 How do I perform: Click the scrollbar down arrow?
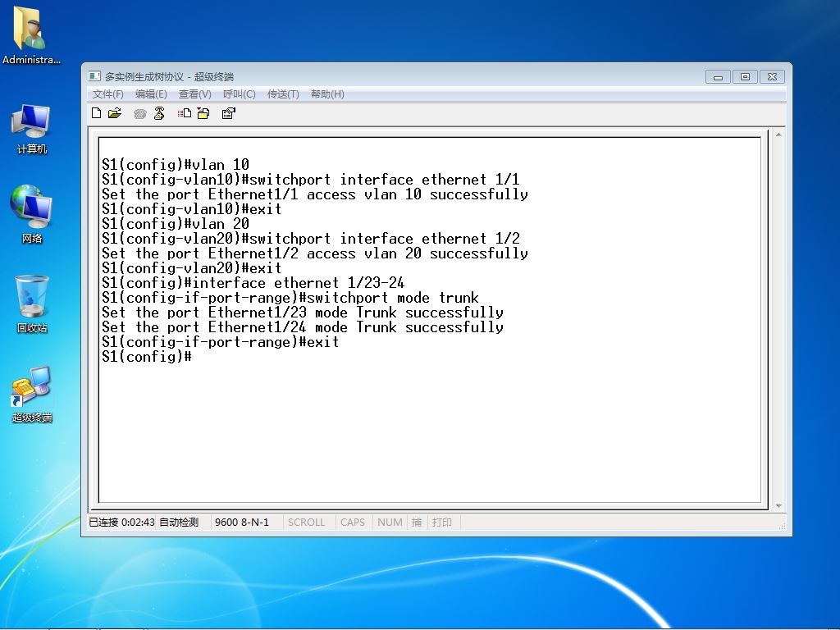[x=778, y=505]
